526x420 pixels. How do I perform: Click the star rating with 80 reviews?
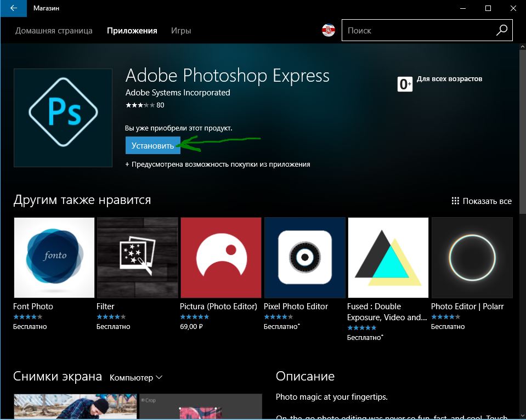click(x=145, y=105)
